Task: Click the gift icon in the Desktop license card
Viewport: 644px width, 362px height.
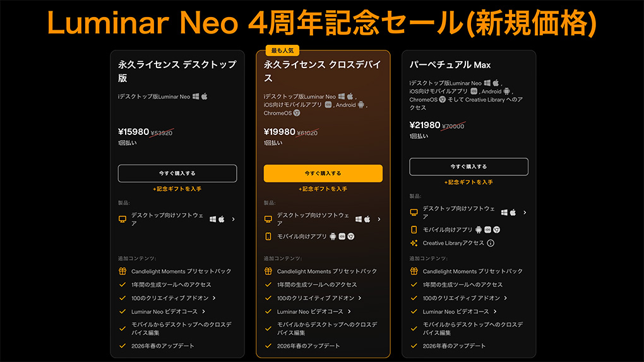Action: tap(122, 271)
